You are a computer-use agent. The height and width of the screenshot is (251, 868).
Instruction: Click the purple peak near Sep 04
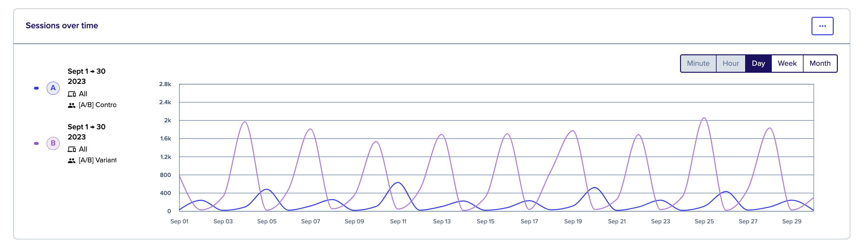pos(245,122)
